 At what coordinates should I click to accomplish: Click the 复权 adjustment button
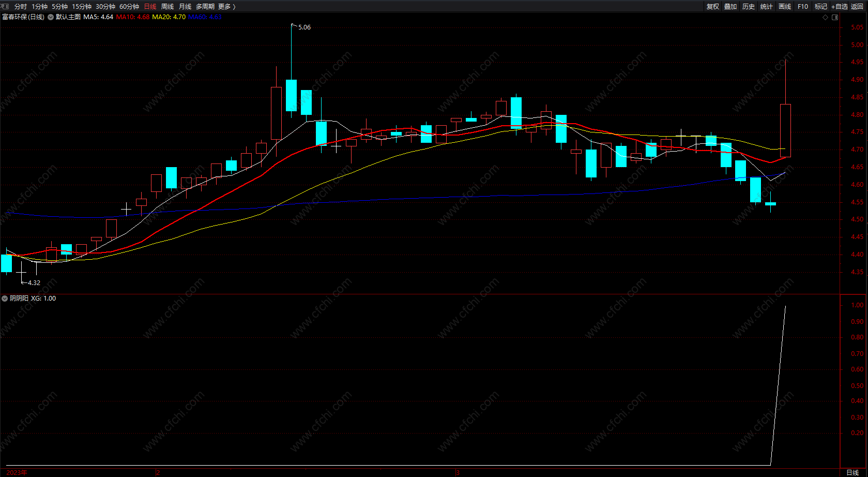coord(713,7)
